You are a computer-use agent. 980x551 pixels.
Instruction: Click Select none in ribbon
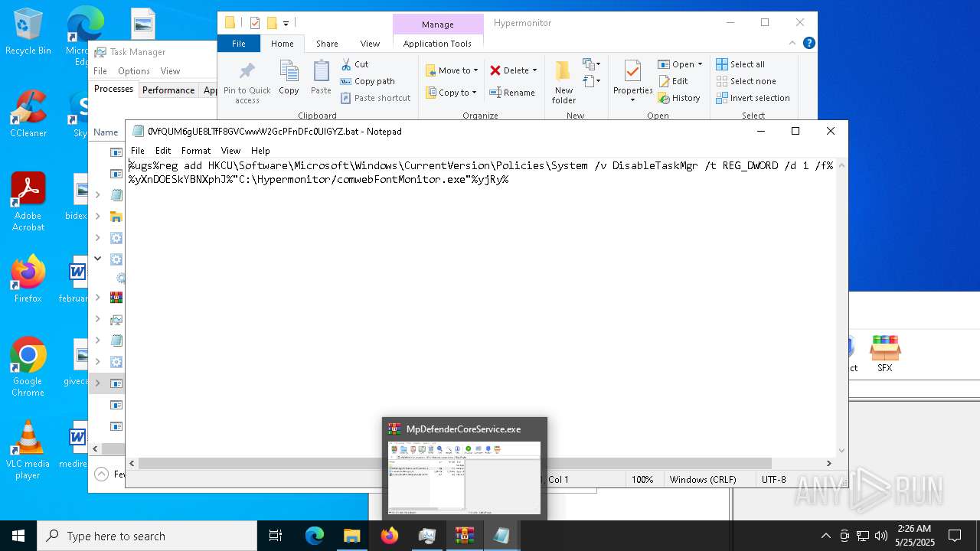tap(746, 81)
